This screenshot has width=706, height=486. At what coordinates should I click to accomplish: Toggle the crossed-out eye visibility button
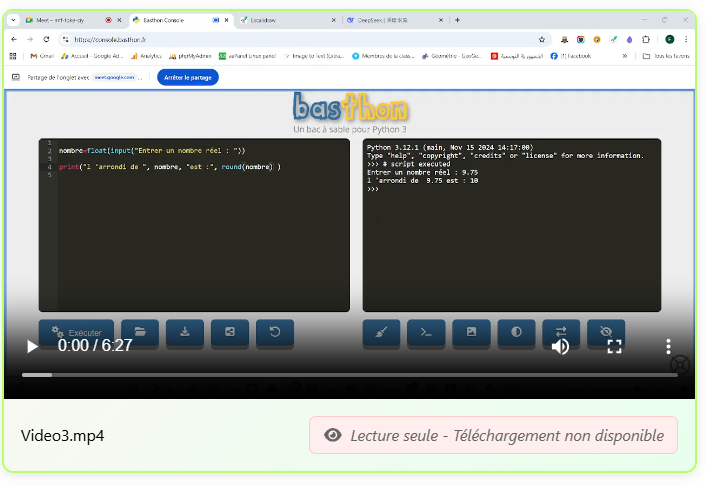click(606, 333)
